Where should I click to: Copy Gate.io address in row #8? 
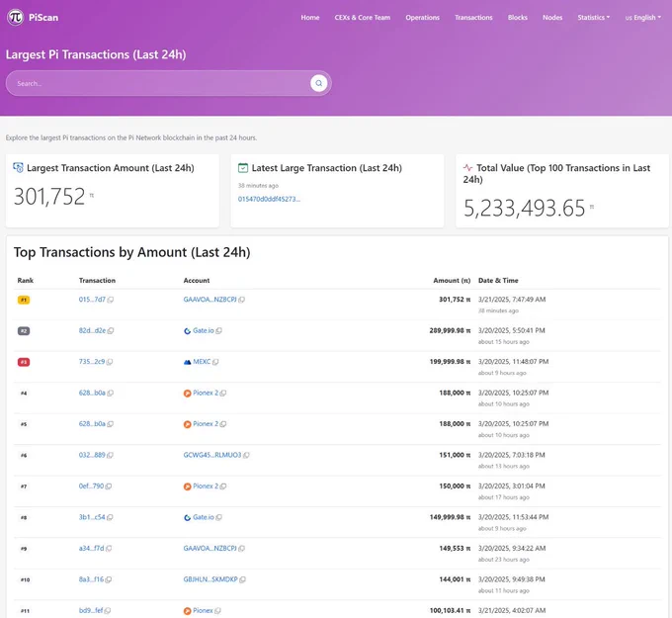point(219,517)
